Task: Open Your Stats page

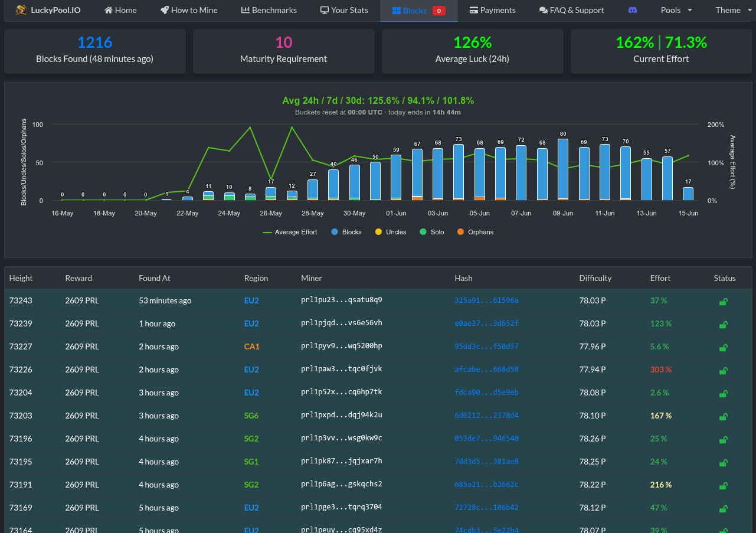Action: coord(344,10)
